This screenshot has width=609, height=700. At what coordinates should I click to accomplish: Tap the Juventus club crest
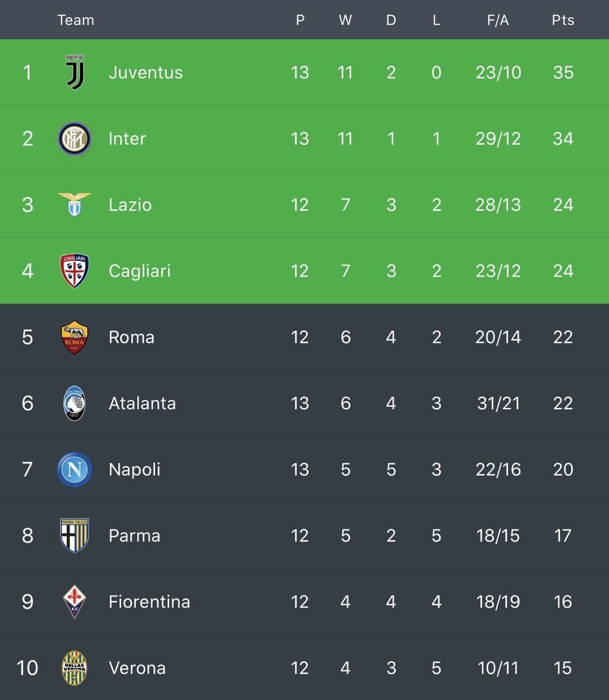pyautogui.click(x=74, y=72)
